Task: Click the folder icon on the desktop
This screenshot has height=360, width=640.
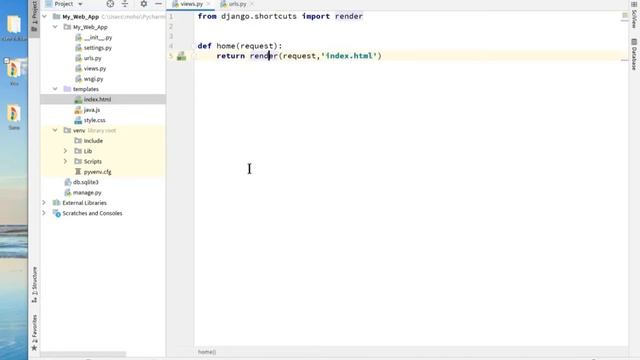Action: click(14, 24)
